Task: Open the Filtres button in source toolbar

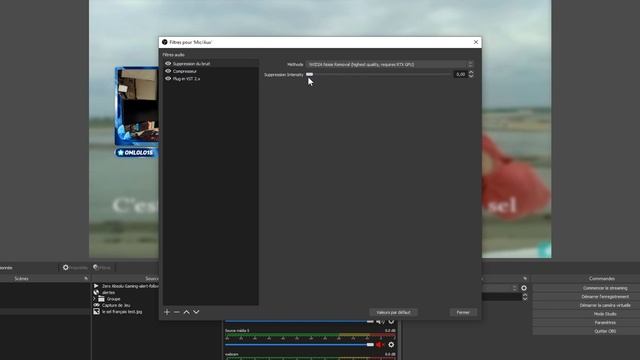Action: (102, 267)
